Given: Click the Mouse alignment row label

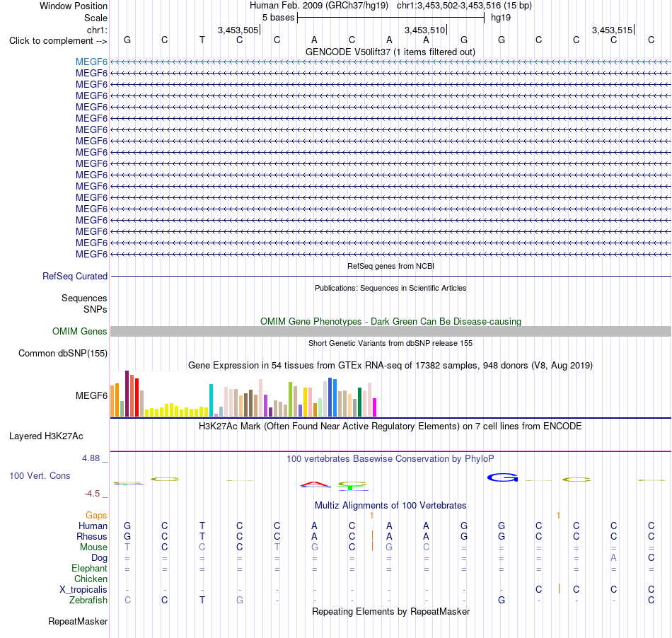Looking at the screenshot, I should point(93,547).
